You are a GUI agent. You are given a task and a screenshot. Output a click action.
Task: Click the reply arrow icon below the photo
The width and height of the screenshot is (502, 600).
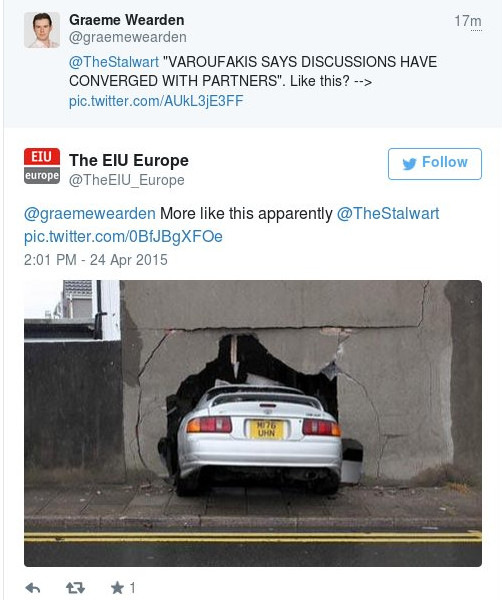(33, 588)
